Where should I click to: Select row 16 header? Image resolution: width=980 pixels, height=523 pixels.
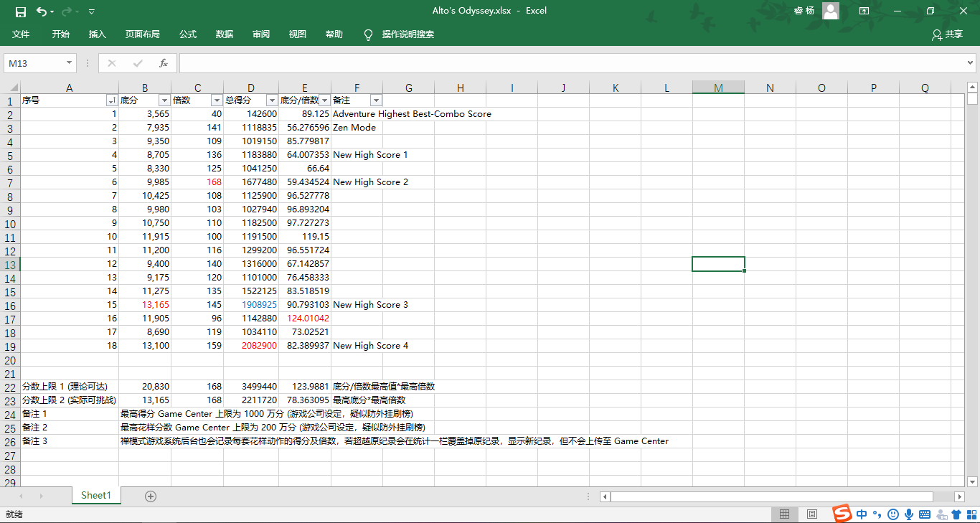tap(10, 305)
